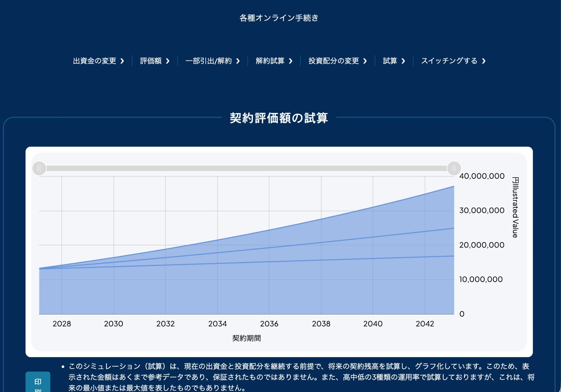Open the 試算 menu link

pyautogui.click(x=394, y=61)
